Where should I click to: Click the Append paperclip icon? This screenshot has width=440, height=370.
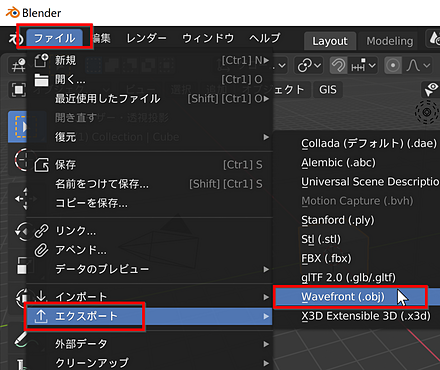point(42,250)
